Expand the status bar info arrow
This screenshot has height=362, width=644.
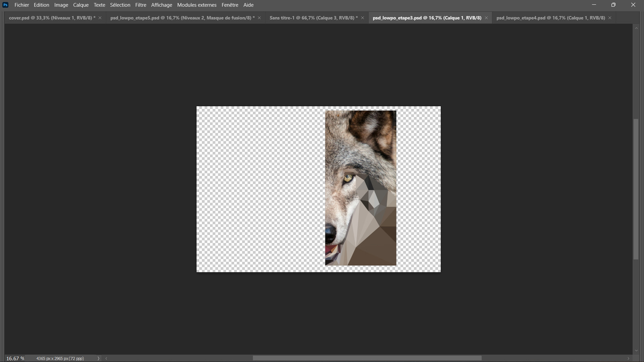(98, 358)
